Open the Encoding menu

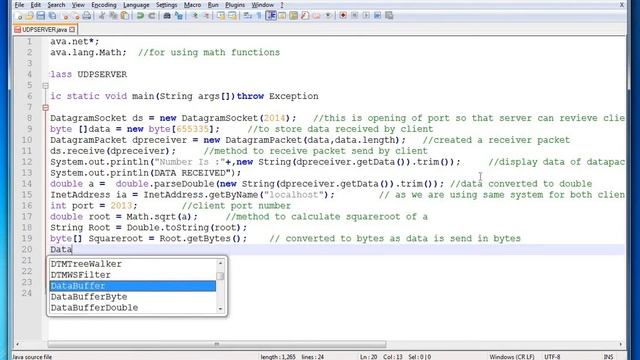pos(104,5)
